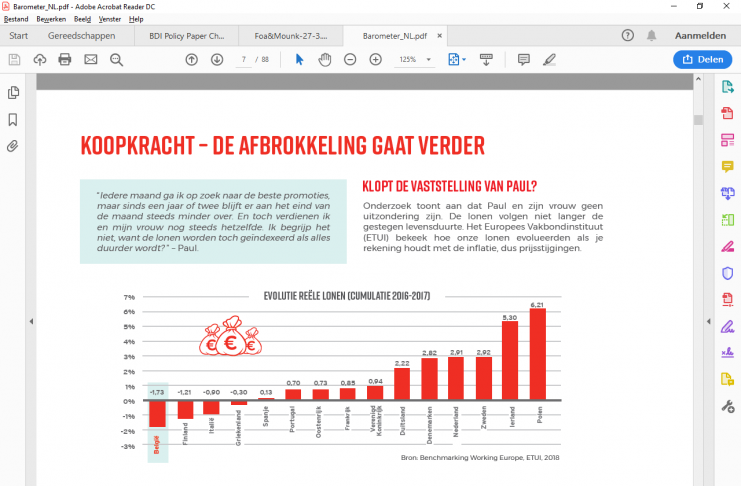The image size is (741, 486).
Task: Open the 125% zoom level dropdown
Action: (414, 60)
